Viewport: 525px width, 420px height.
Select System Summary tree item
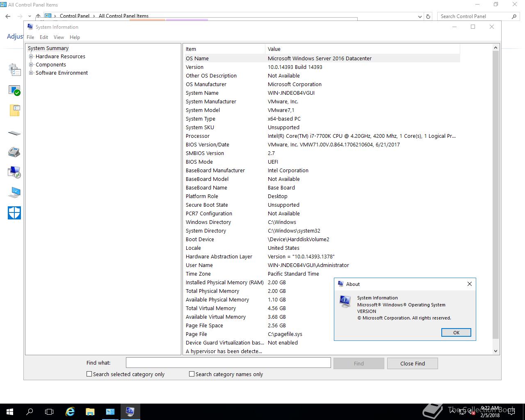48,48
